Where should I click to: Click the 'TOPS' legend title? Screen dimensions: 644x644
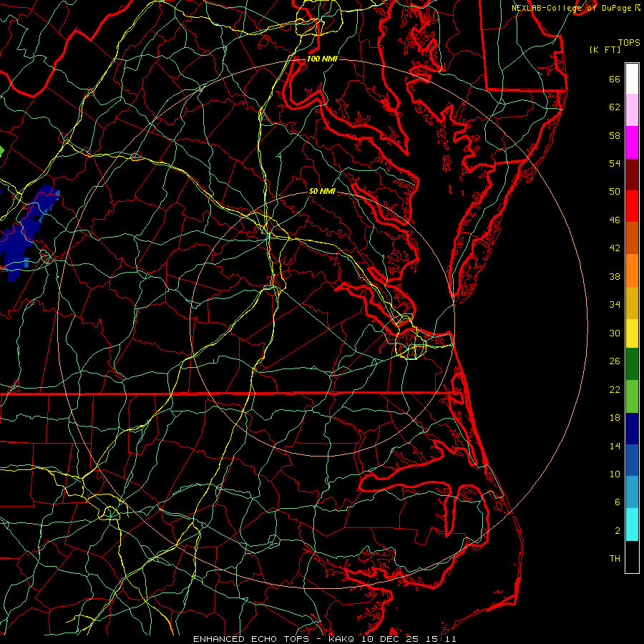(629, 42)
